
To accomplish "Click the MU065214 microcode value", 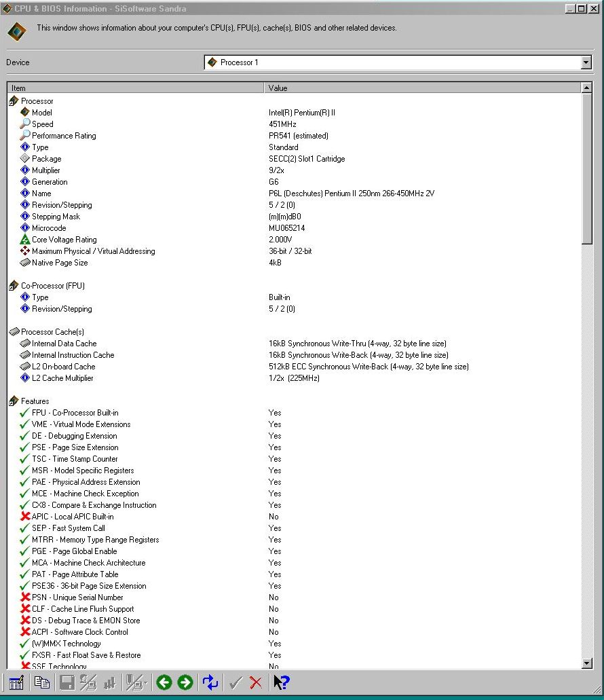I will coord(287,228).
